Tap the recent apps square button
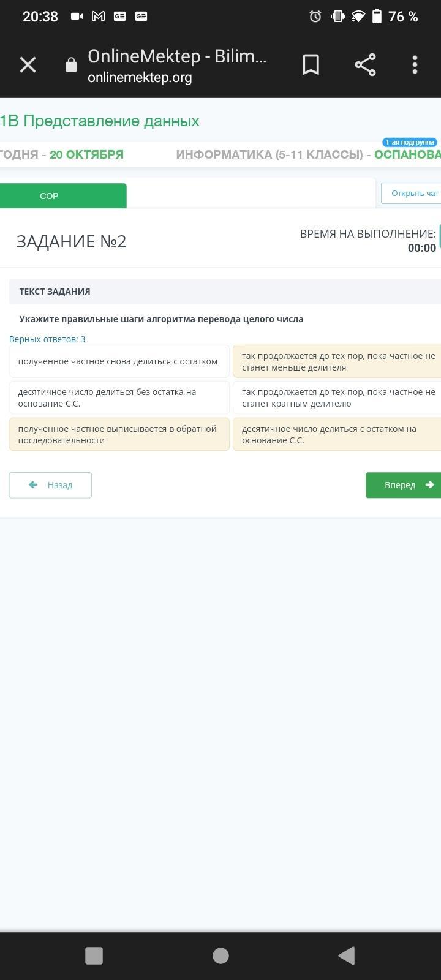This screenshot has width=441, height=980. 94,956
